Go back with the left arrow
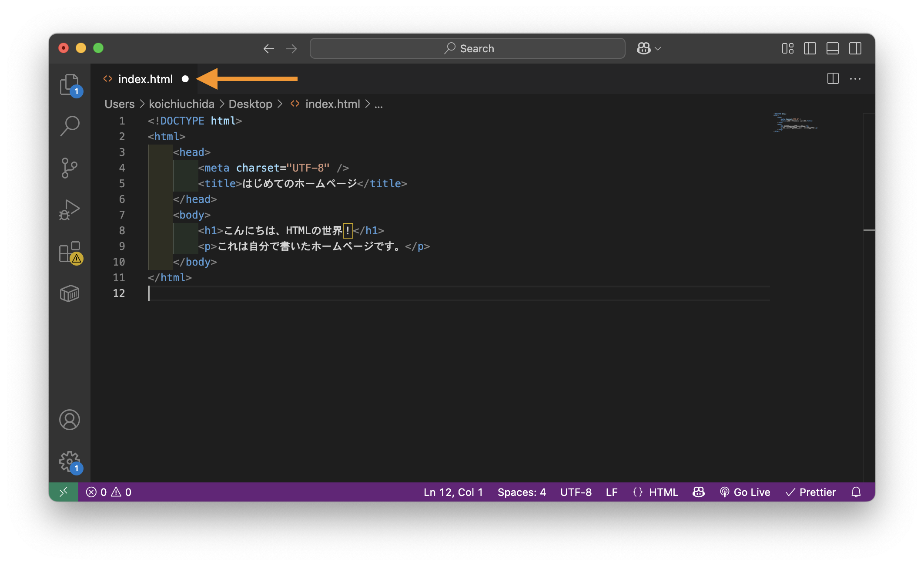 (269, 48)
